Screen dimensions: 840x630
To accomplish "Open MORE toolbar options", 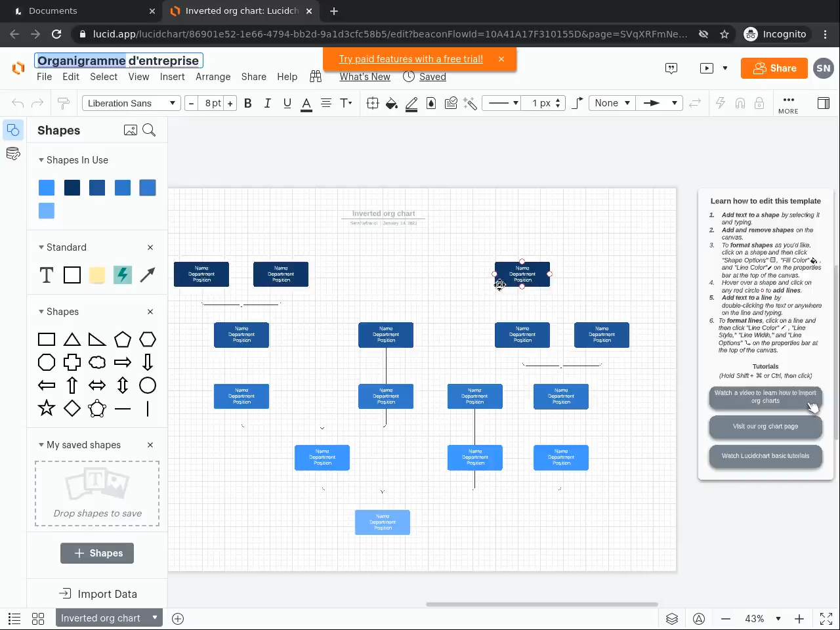I will pyautogui.click(x=788, y=104).
